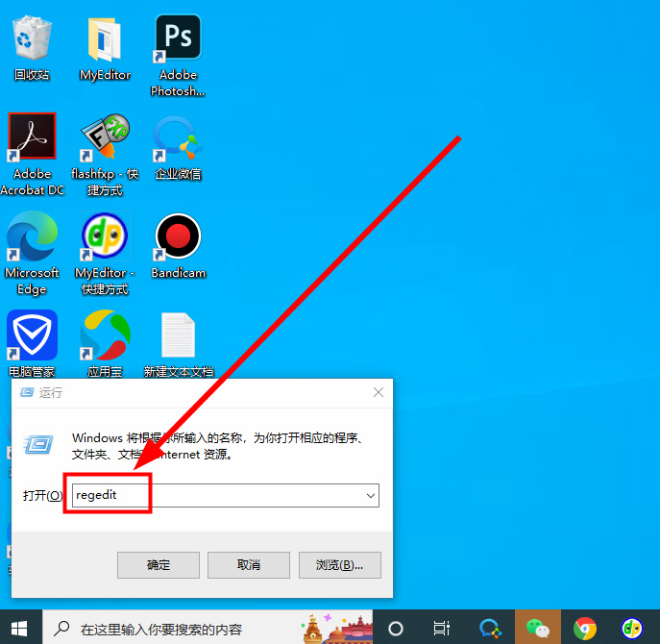This screenshot has width=660, height=644.
Task: Select the 应用宝 desktop icon
Action: [x=105, y=336]
